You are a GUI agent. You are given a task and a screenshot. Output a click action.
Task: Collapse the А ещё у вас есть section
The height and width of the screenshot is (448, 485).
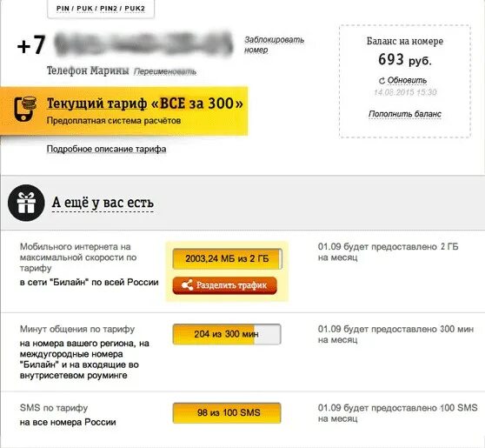(x=103, y=203)
